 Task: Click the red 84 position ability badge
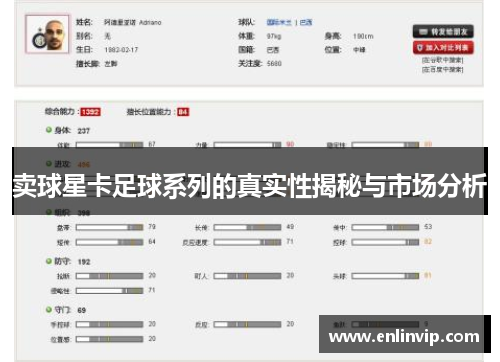[183, 112]
